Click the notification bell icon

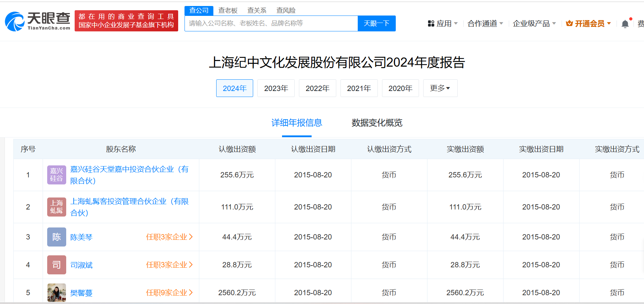[x=625, y=24]
